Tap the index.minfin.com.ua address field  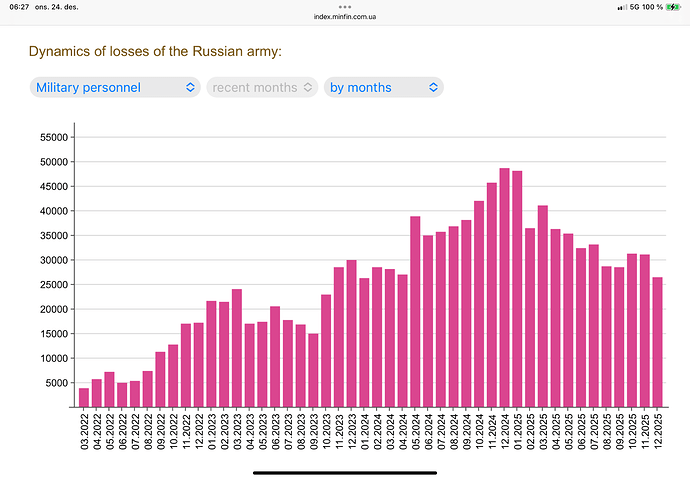click(345, 17)
